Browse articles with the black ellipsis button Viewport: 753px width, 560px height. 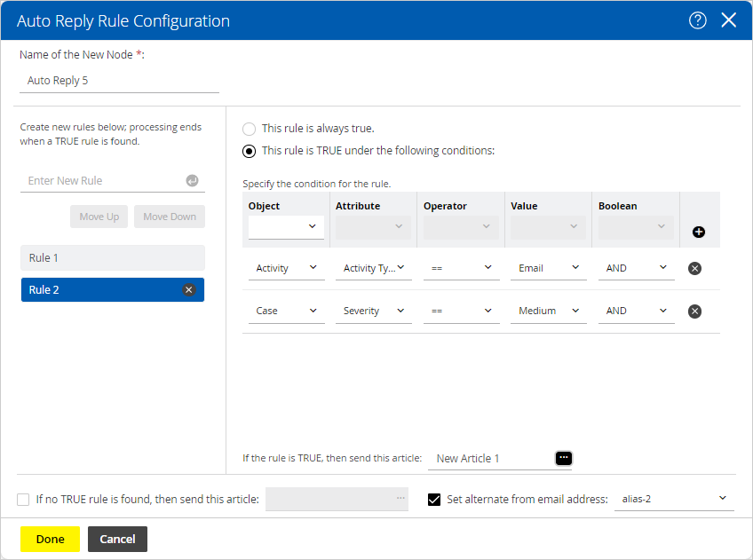[563, 458]
